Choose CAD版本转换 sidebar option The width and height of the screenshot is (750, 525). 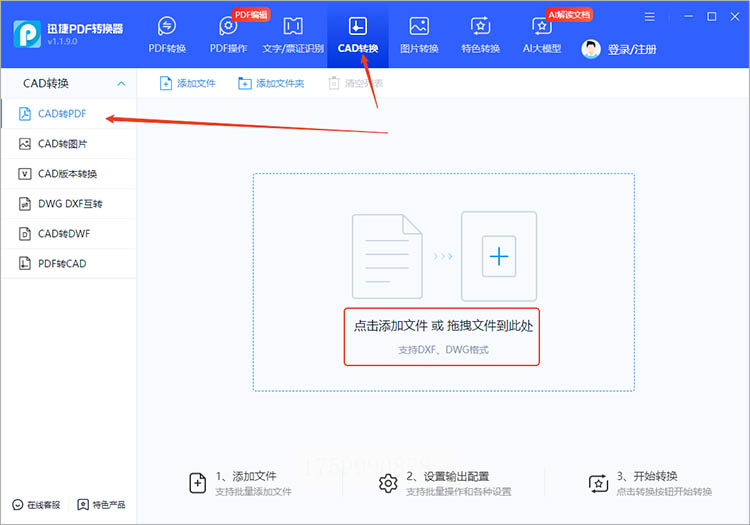[69, 174]
